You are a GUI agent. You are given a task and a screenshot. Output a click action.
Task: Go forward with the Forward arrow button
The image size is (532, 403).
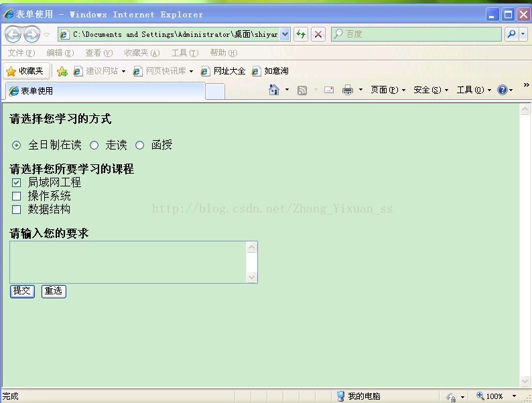[32, 34]
